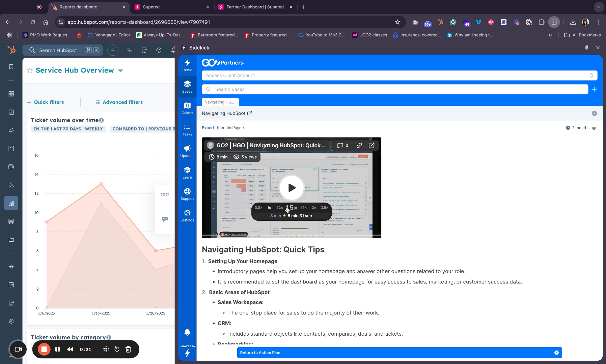Open Chrome tab search dropdown
Screen dimensions: 606x364
click(x=599, y=7)
